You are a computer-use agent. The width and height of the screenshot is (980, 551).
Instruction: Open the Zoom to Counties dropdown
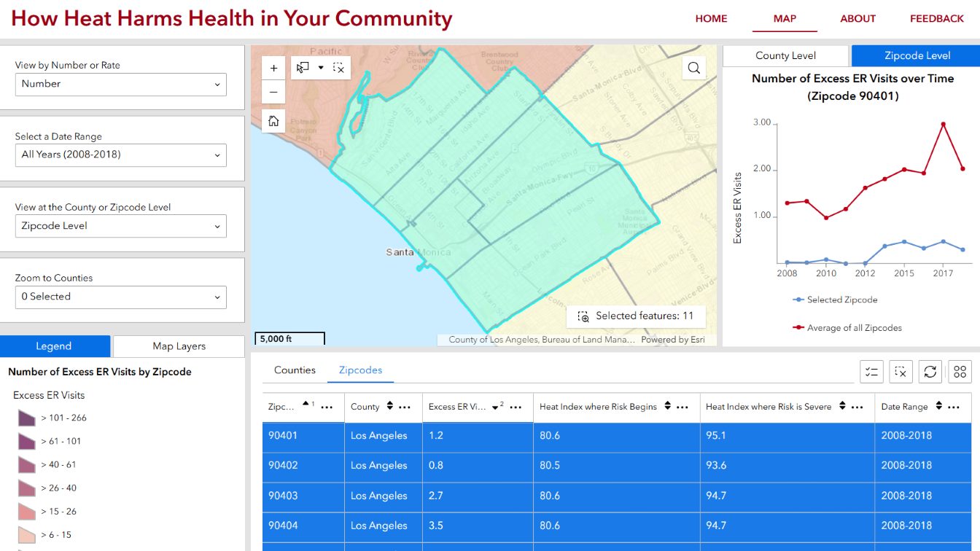coord(121,297)
